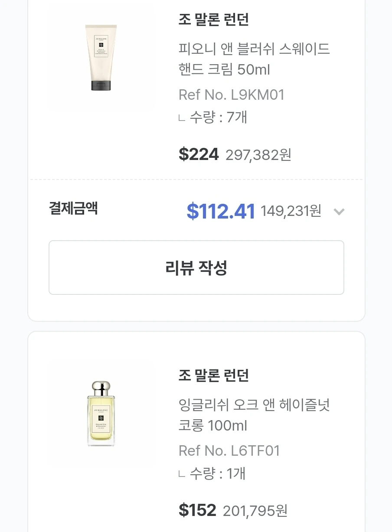Open 피오니 앤 블러쉬 스웨이드 핸드 크림 product title
The image size is (392, 532).
pyautogui.click(x=254, y=59)
